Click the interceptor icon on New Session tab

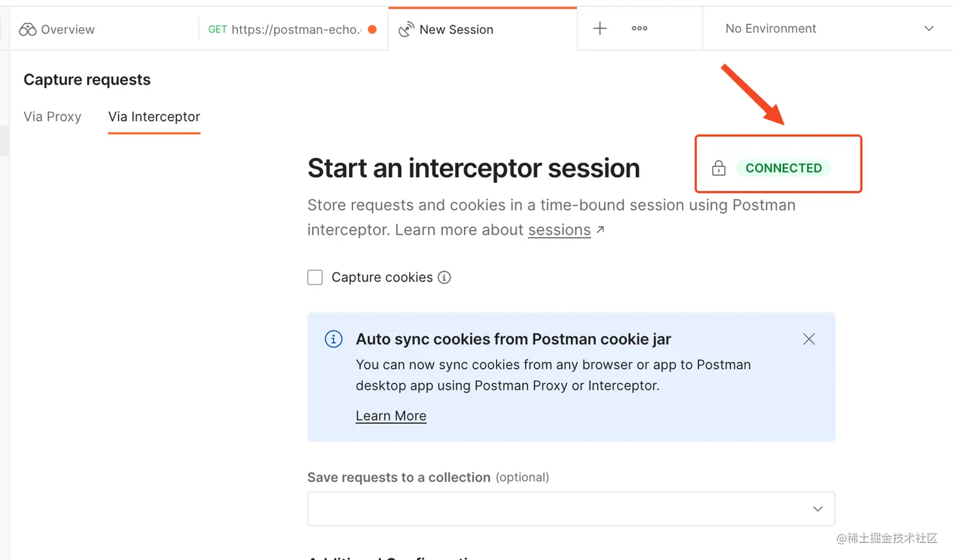[407, 28]
